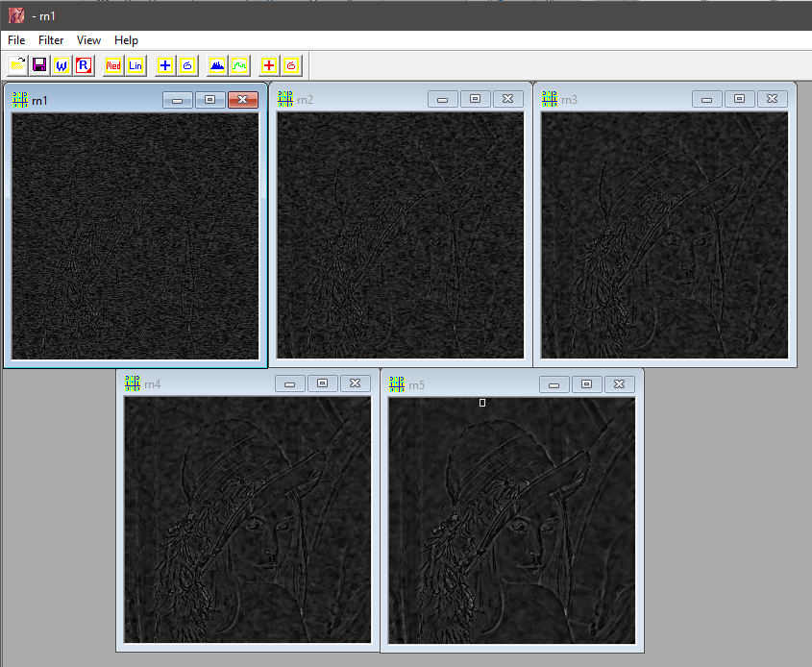This screenshot has width=812, height=667.
Task: Click the rn4 window document icon
Action: tap(133, 383)
